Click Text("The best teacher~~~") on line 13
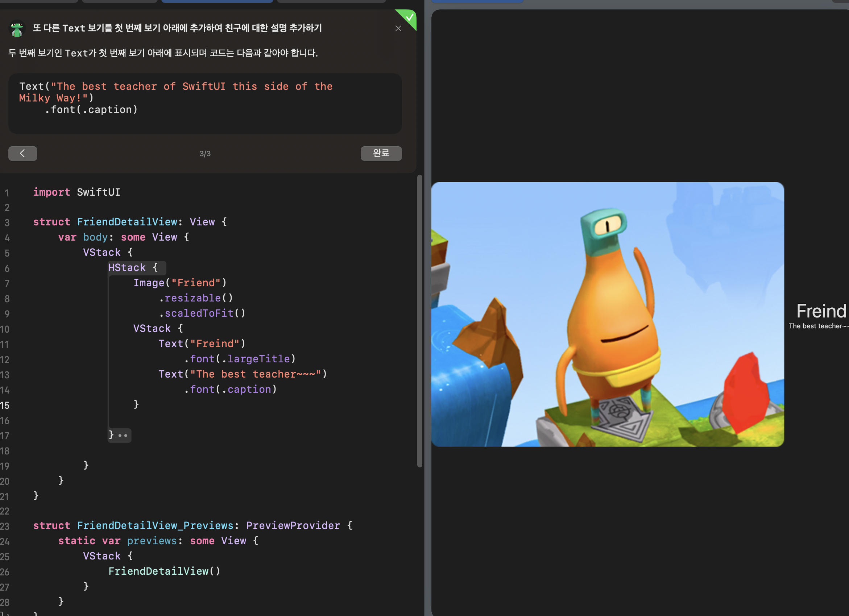Screen dimensions: 849x616 pyautogui.click(x=243, y=374)
